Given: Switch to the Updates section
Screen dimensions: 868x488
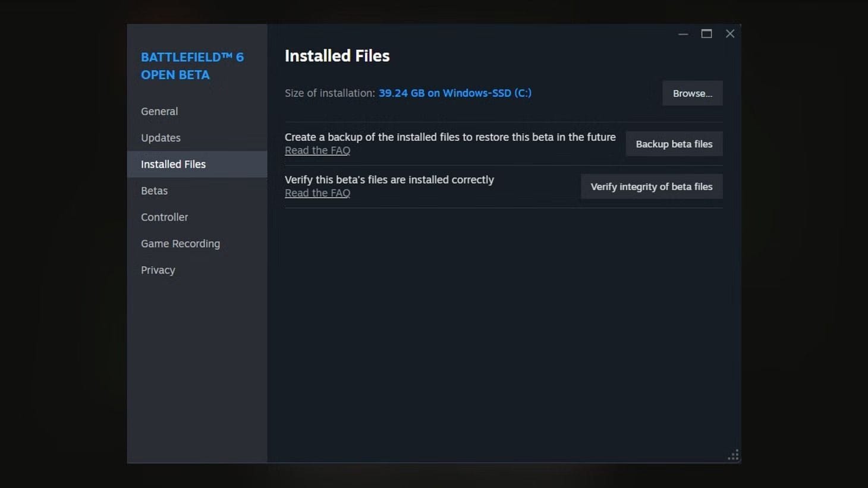Looking at the screenshot, I should [x=161, y=137].
